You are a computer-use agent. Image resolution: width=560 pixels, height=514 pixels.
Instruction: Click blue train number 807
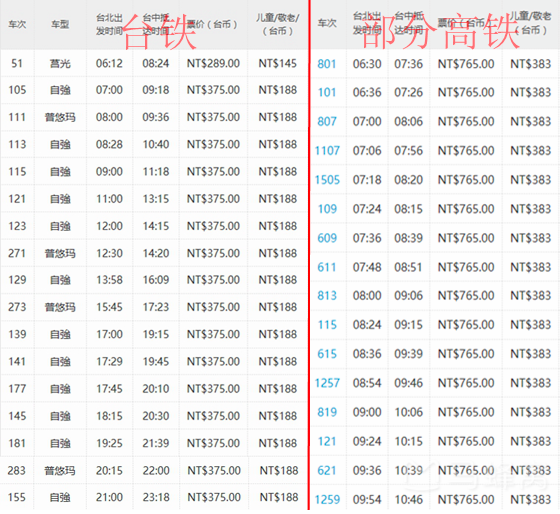click(327, 121)
